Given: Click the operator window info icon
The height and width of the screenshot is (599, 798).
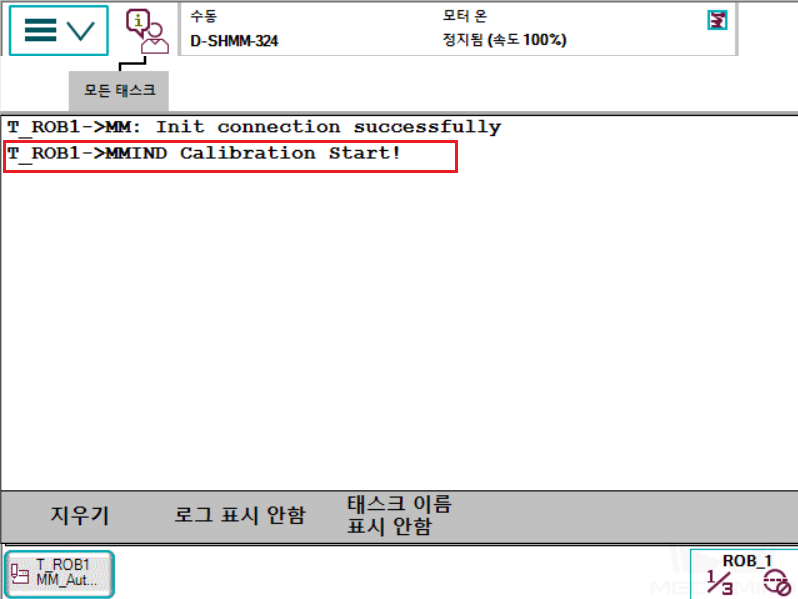Looking at the screenshot, I should point(147,32).
